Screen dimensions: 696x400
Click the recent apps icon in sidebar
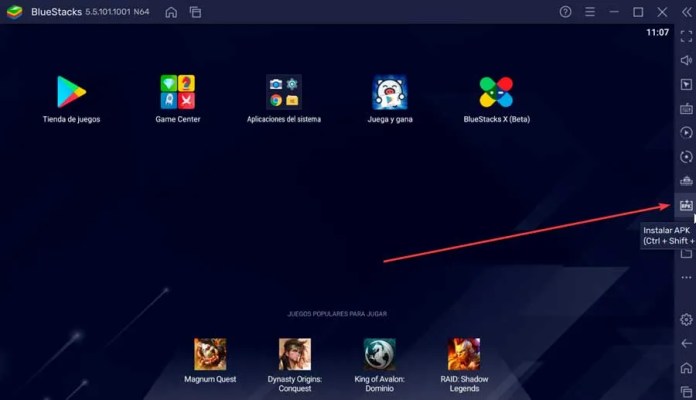[686, 392]
